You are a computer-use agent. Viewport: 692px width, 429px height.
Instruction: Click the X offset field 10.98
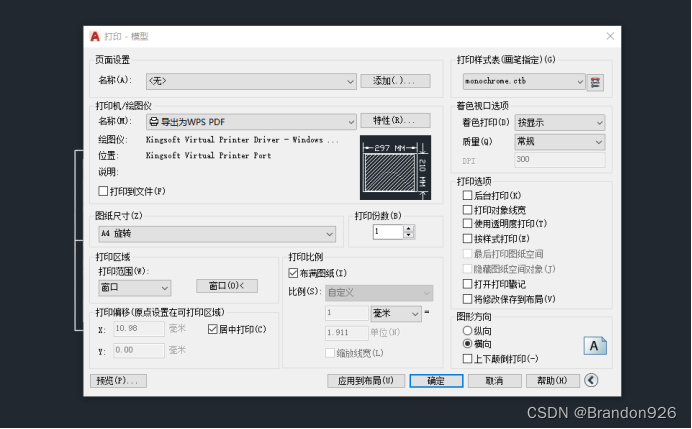(139, 329)
